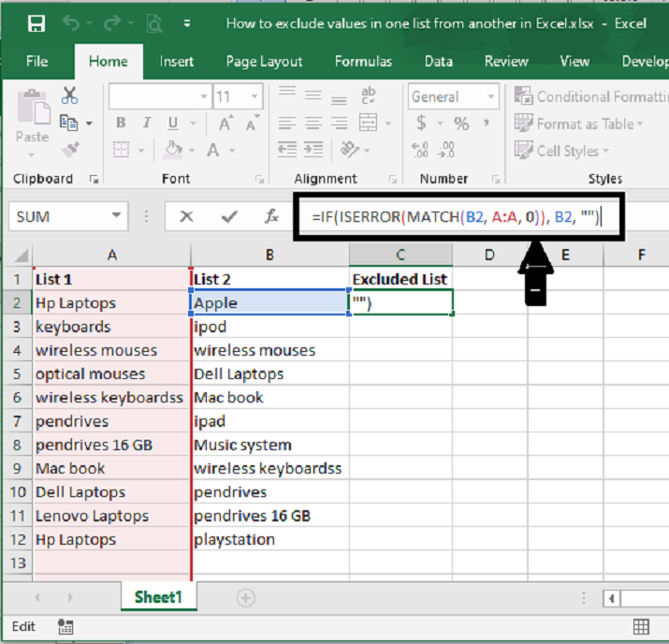This screenshot has height=644, width=669.
Task: Toggle Wrap Text
Action: click(368, 95)
